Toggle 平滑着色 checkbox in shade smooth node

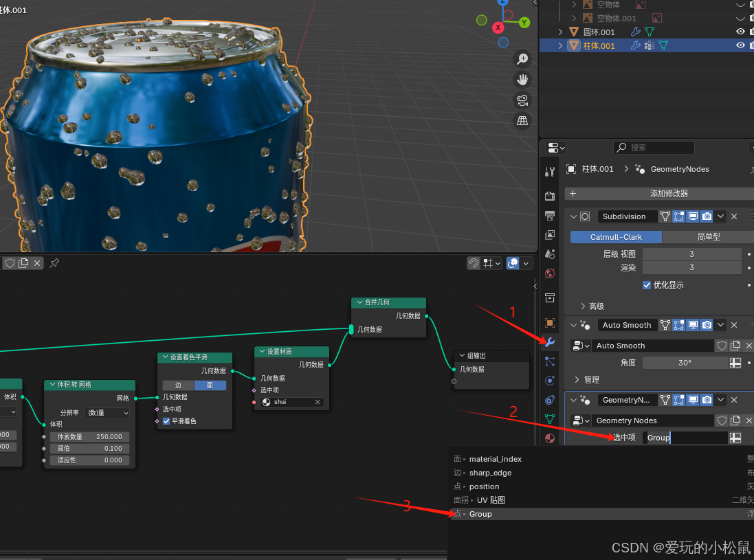tap(166, 421)
